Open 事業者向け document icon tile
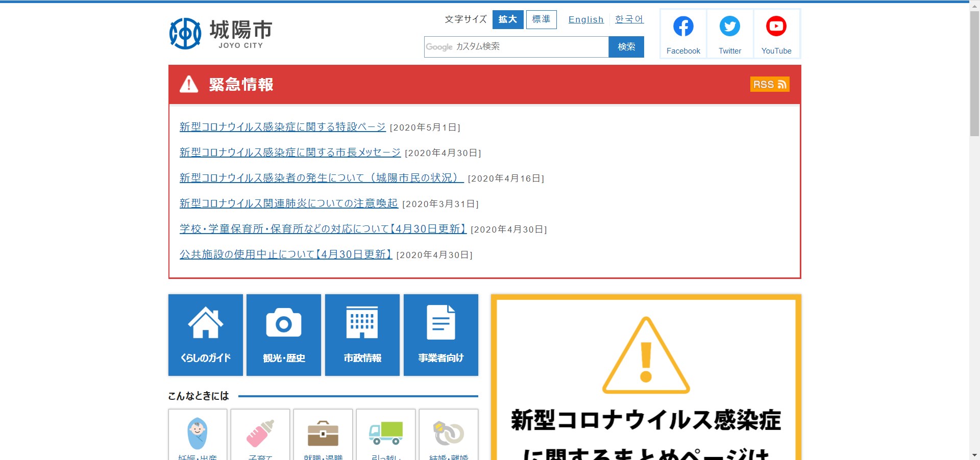 441,335
